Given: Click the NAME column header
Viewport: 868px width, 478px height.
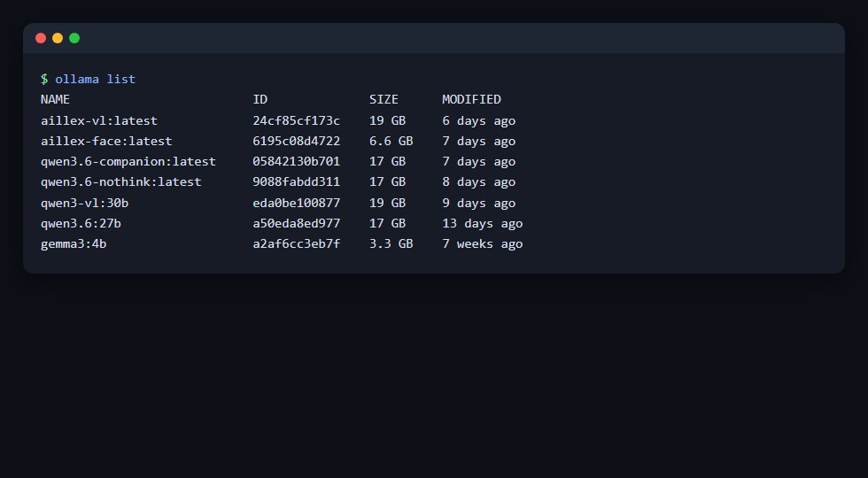Looking at the screenshot, I should [x=55, y=99].
